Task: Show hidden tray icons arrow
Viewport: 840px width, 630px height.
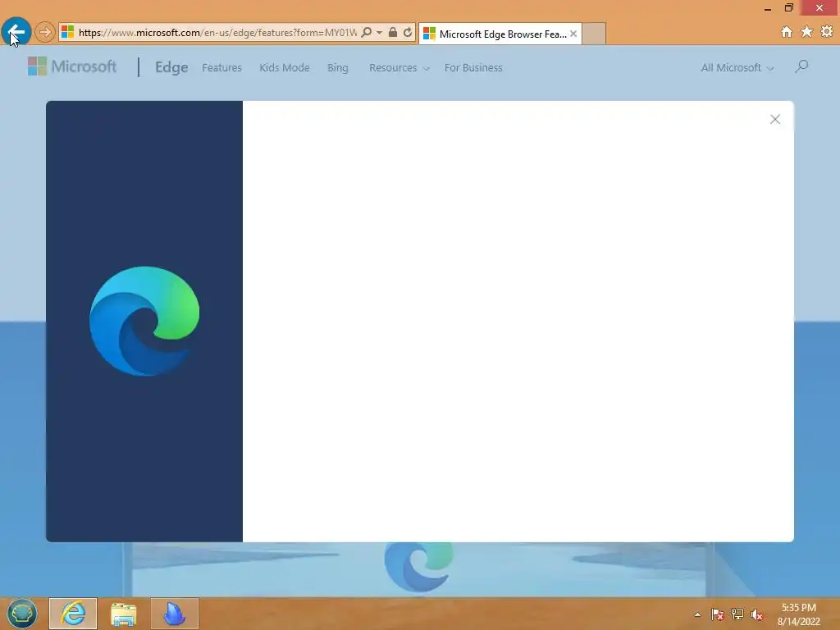Action: point(697,614)
